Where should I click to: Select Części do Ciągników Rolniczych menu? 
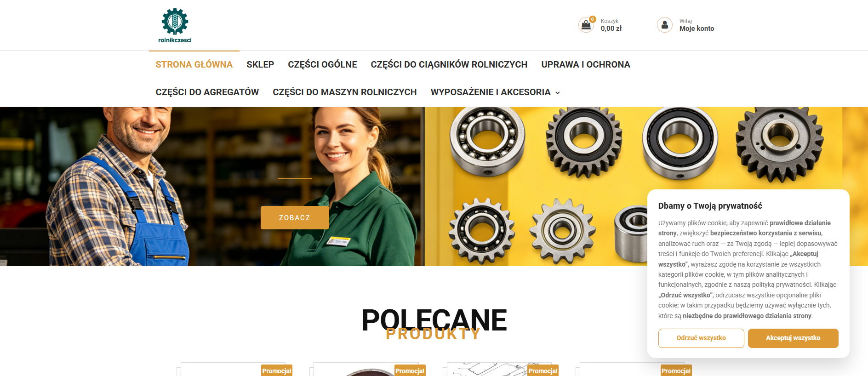[449, 65]
